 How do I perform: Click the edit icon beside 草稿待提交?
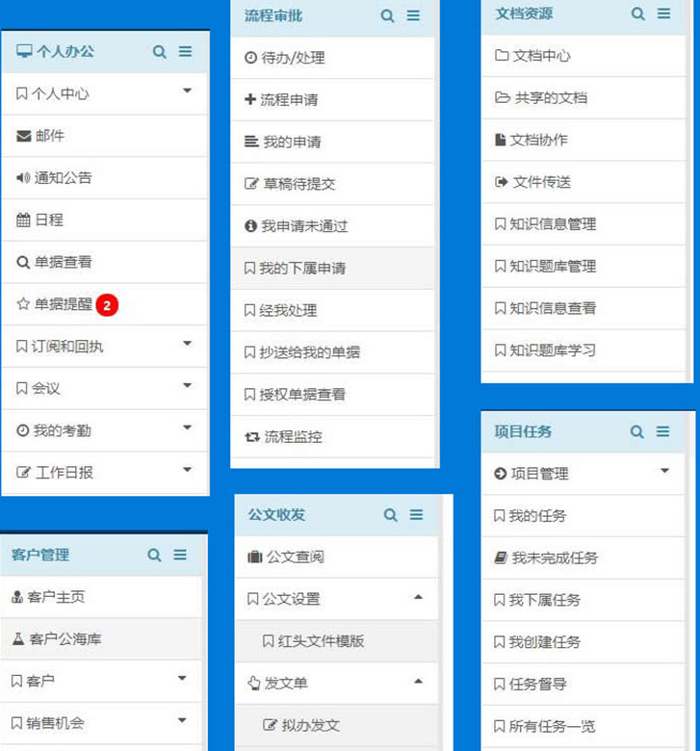251,184
